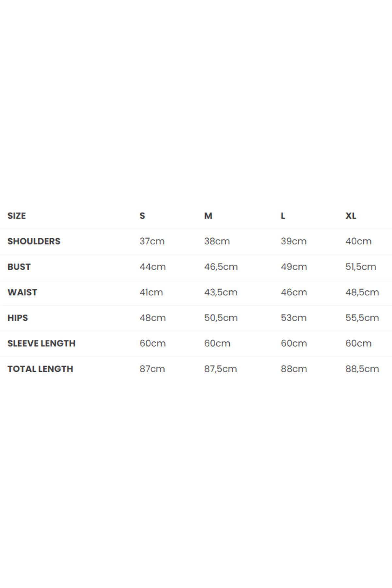Select the L size column header
392x588 pixels.
pos(283,216)
